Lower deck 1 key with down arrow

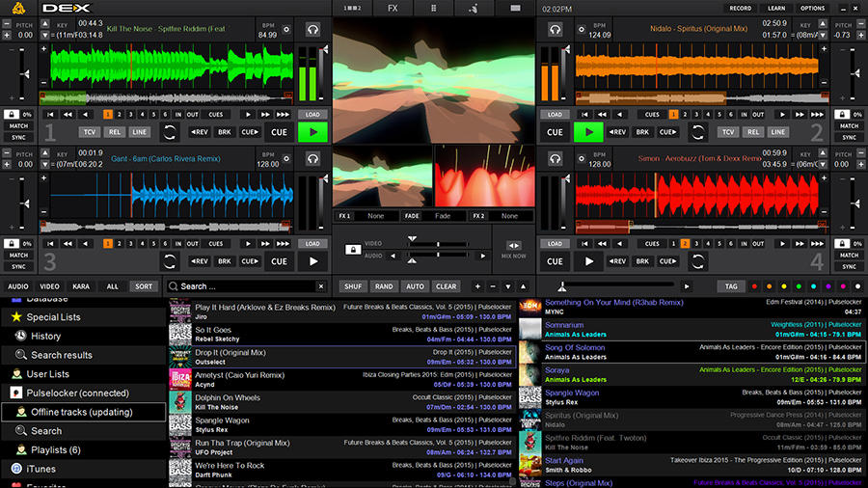click(x=45, y=35)
